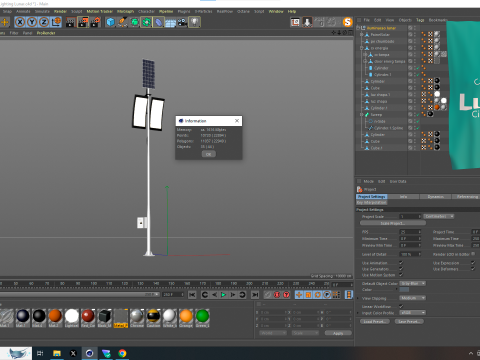Select the green material ball

(x=202, y=316)
